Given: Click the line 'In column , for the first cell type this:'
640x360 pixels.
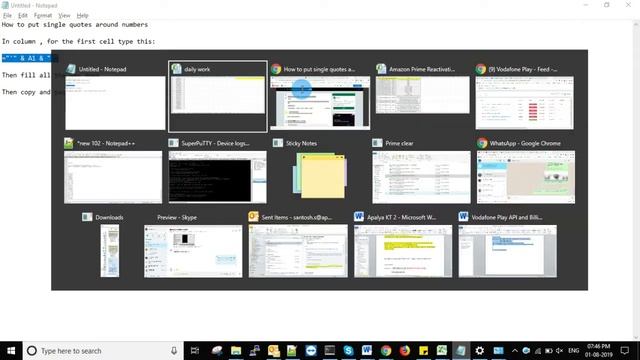Looking at the screenshot, I should coord(78,41).
